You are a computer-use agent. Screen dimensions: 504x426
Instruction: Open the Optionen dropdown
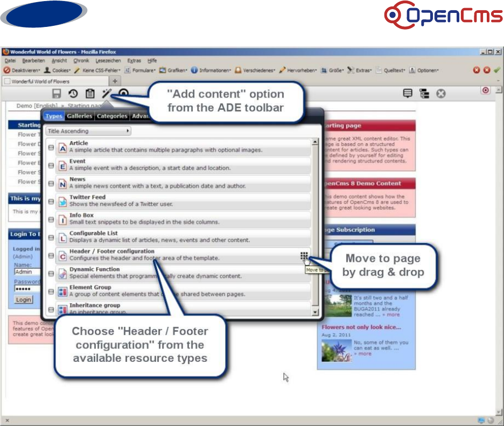tap(424, 70)
